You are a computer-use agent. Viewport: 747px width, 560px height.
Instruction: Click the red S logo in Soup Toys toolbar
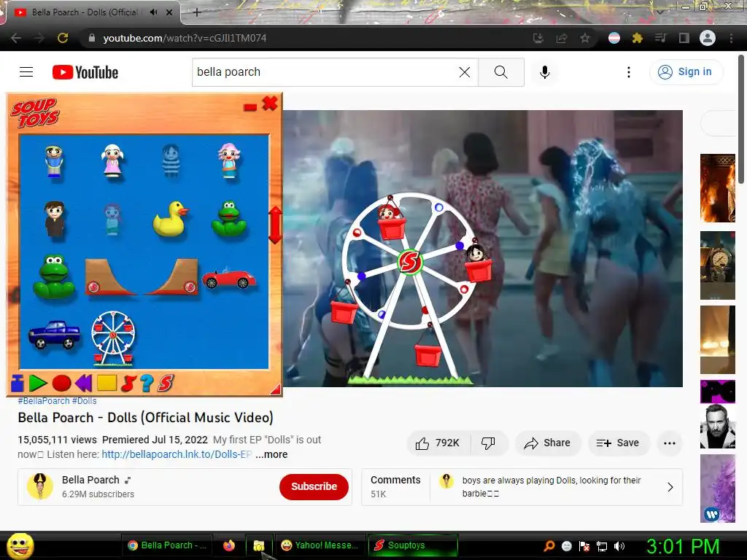coord(166,383)
